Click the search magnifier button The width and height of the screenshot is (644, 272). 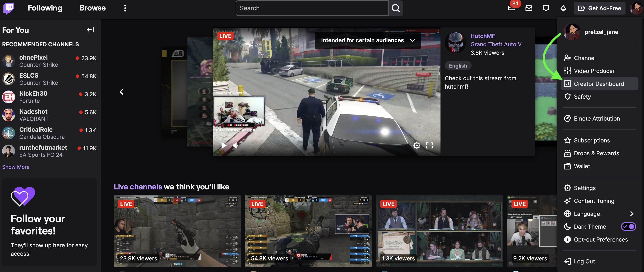(x=395, y=8)
